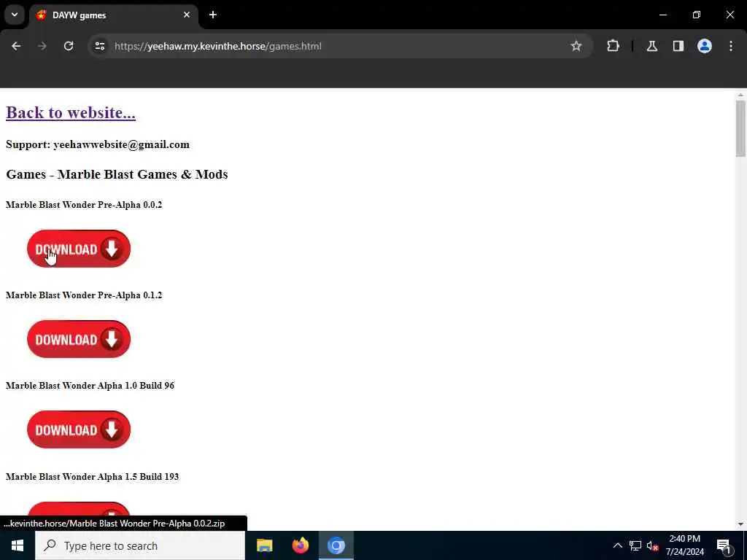747x560 pixels.
Task: Open the network status tray icon
Action: [x=635, y=545]
